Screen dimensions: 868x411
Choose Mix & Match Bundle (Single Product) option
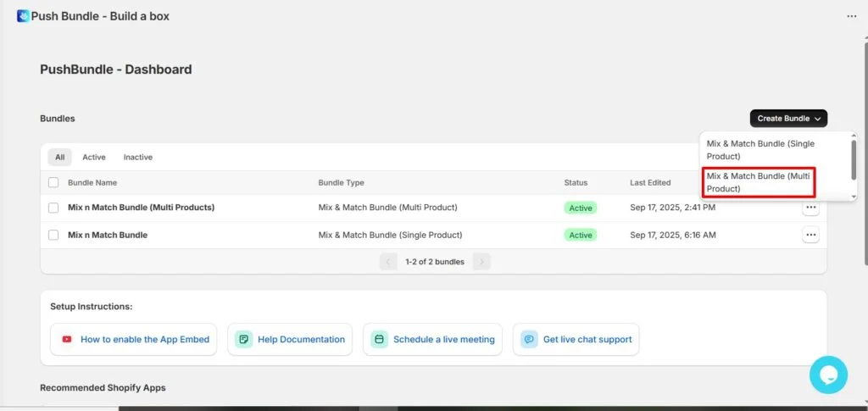pyautogui.click(x=760, y=150)
